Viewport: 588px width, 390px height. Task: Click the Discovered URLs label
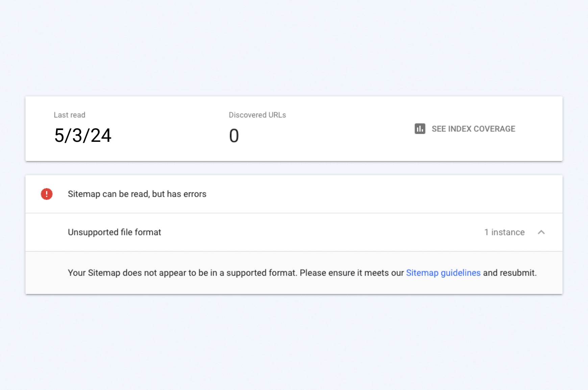[x=257, y=115]
